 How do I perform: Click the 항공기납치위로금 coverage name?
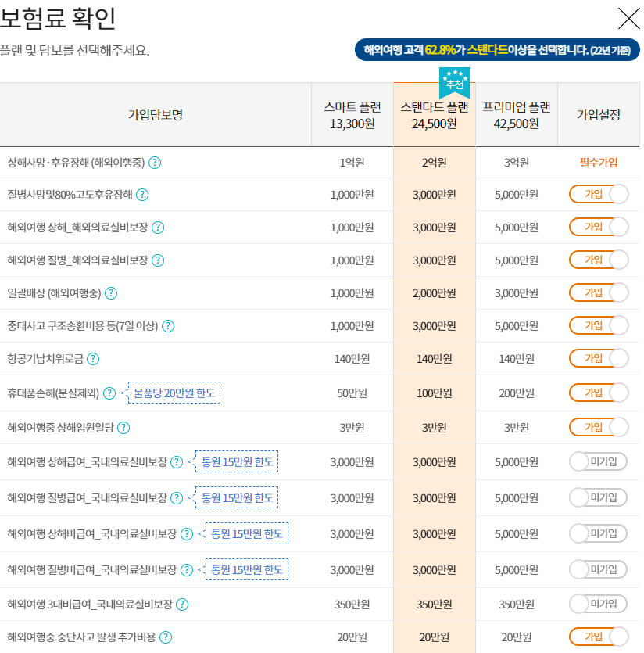[45, 359]
